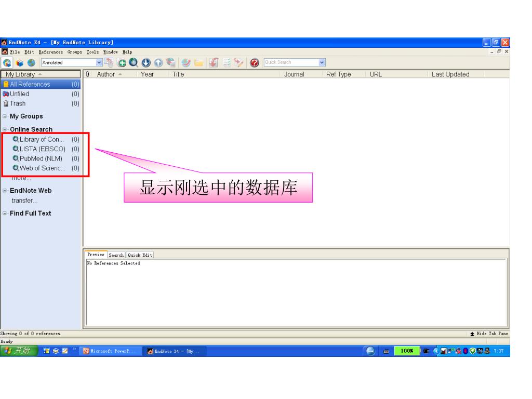Collapse the Online Search section
The height and width of the screenshot is (399, 532).
(5, 129)
